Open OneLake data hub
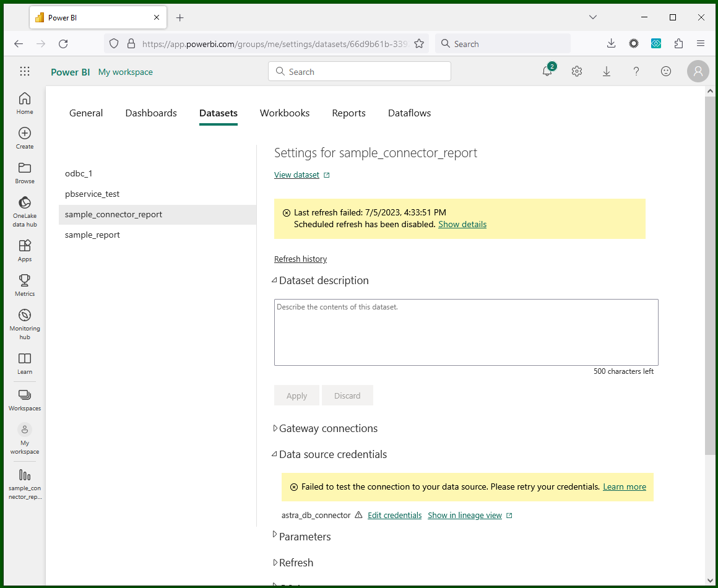The height and width of the screenshot is (588, 718). pyautogui.click(x=25, y=212)
